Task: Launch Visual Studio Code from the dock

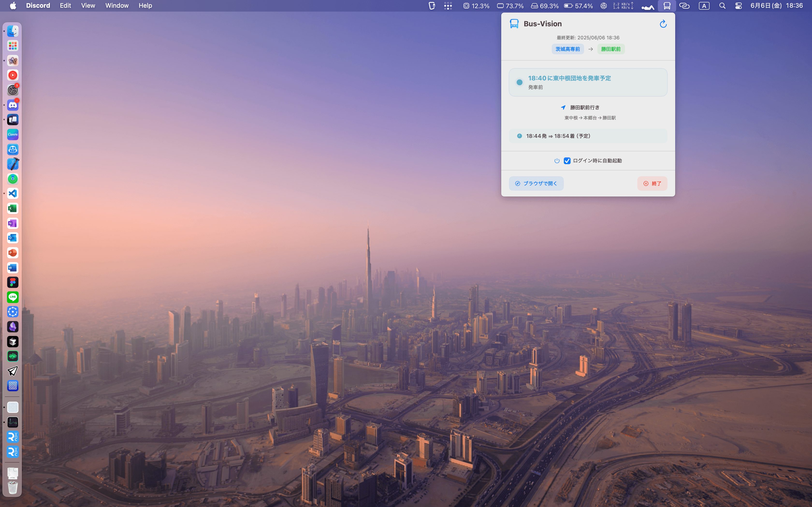Action: [13, 193]
